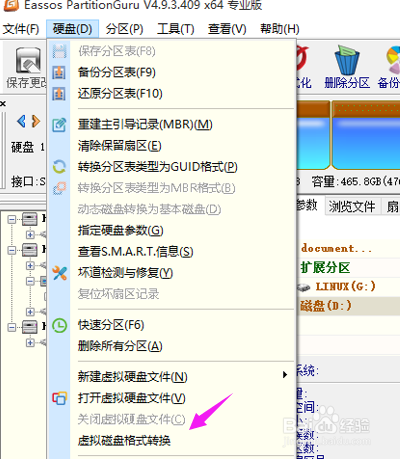Close the open 硬盘(D) menu
400x459 pixels.
pos(72,29)
